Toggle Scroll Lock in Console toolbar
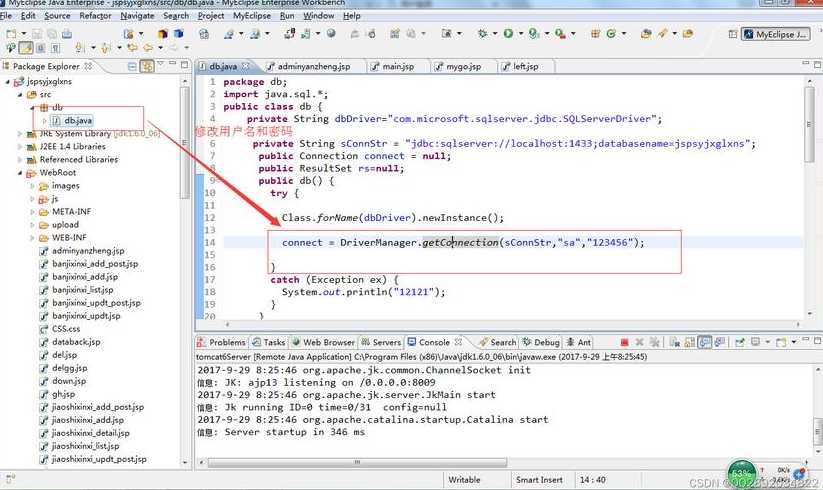This screenshot has height=490, width=823. coord(689,343)
